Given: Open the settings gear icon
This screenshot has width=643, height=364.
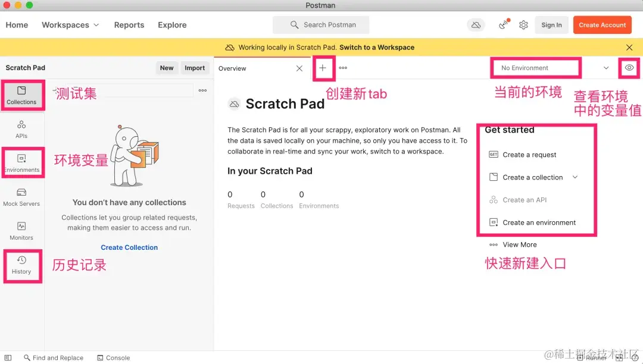Looking at the screenshot, I should pos(523,25).
